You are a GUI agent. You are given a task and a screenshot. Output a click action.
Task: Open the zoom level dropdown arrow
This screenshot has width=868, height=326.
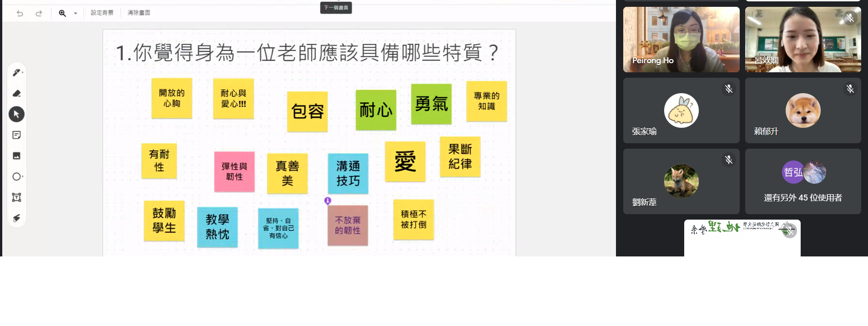coord(76,13)
